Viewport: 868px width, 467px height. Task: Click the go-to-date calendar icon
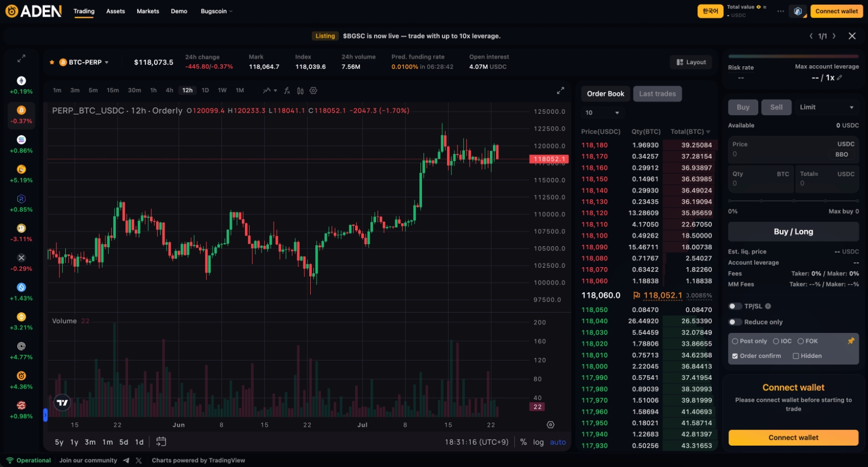[161, 442]
